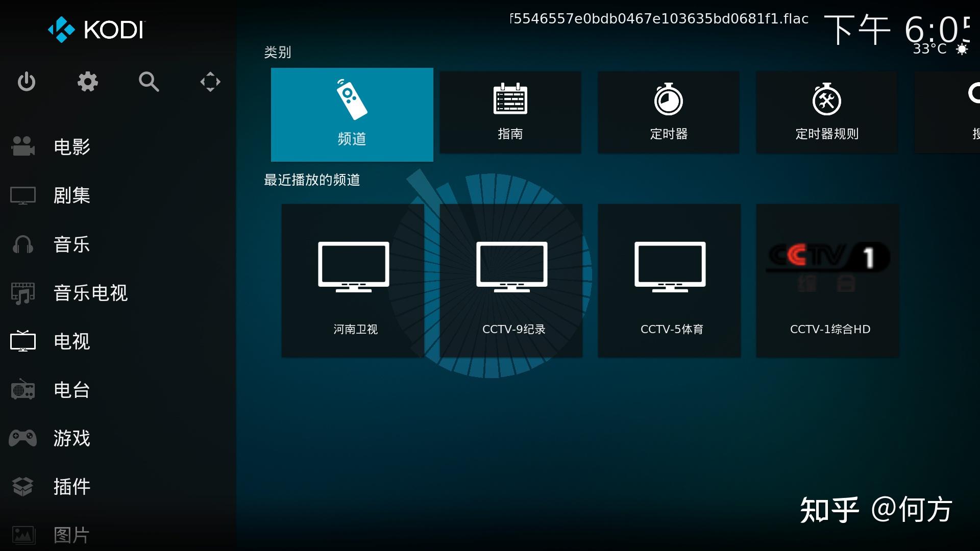
Task: Open the 指南 category tile
Action: (x=510, y=112)
